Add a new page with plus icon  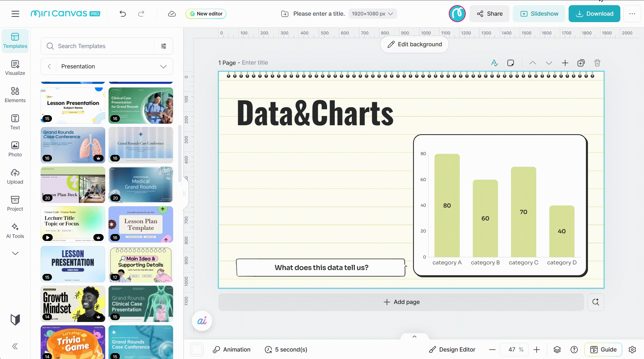click(x=565, y=63)
